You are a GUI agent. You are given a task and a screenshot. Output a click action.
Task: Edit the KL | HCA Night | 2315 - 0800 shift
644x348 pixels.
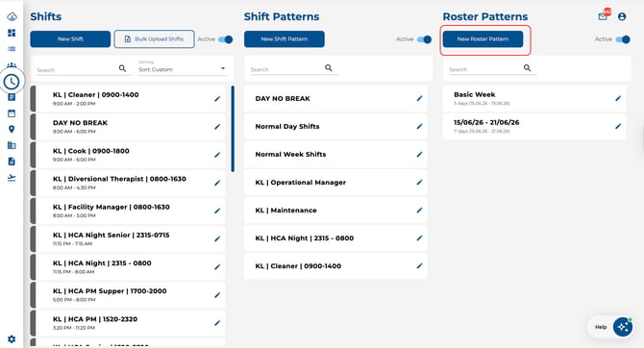coord(217,267)
